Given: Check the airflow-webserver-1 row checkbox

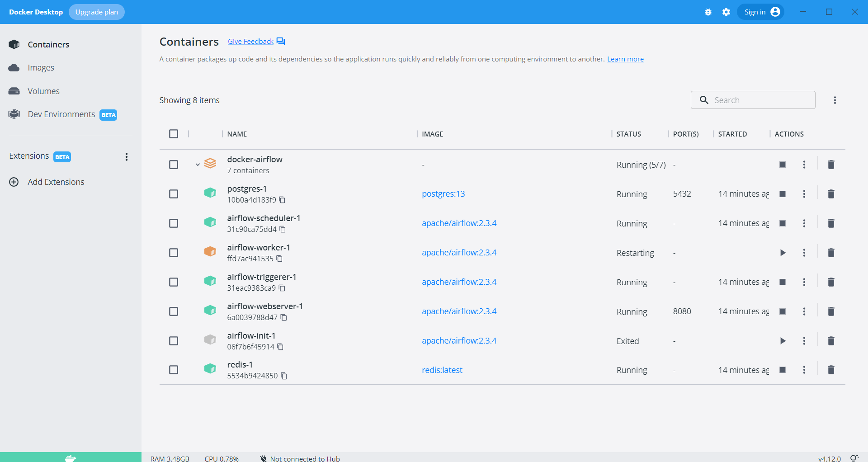Looking at the screenshot, I should pos(174,311).
